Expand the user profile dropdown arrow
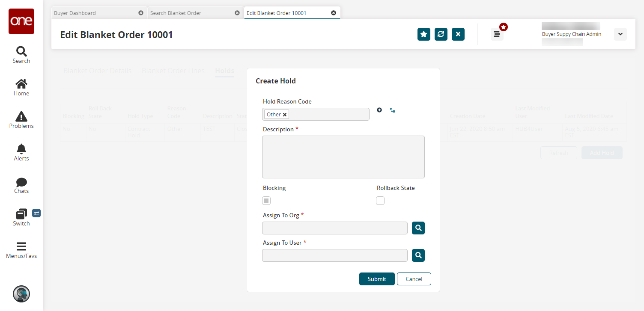The image size is (644, 311). pyautogui.click(x=620, y=34)
